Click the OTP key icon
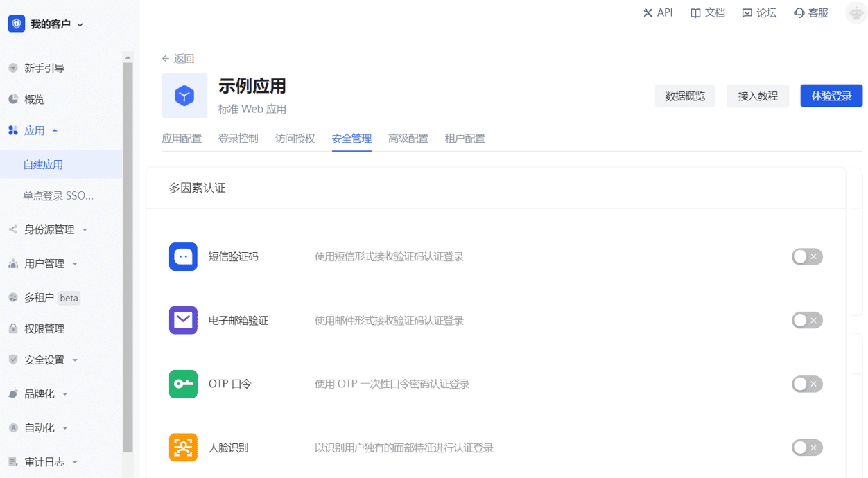Image resolution: width=868 pixels, height=478 pixels. 183,384
